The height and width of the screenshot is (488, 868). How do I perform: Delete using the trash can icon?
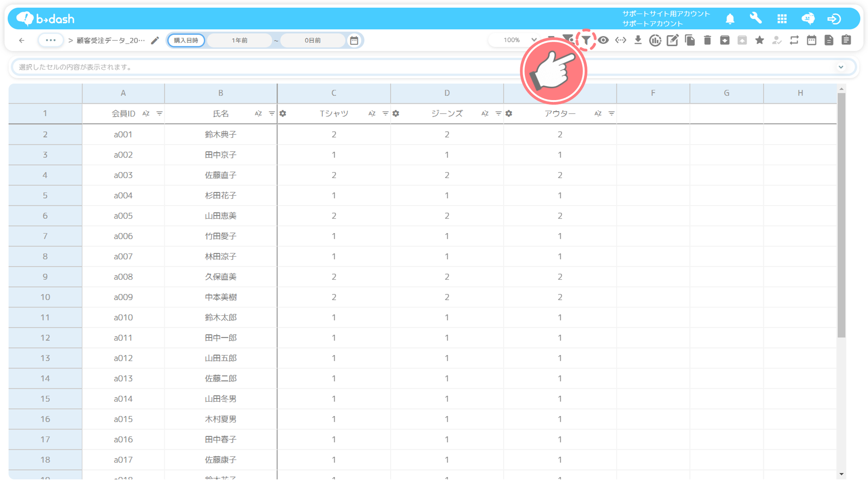point(707,40)
